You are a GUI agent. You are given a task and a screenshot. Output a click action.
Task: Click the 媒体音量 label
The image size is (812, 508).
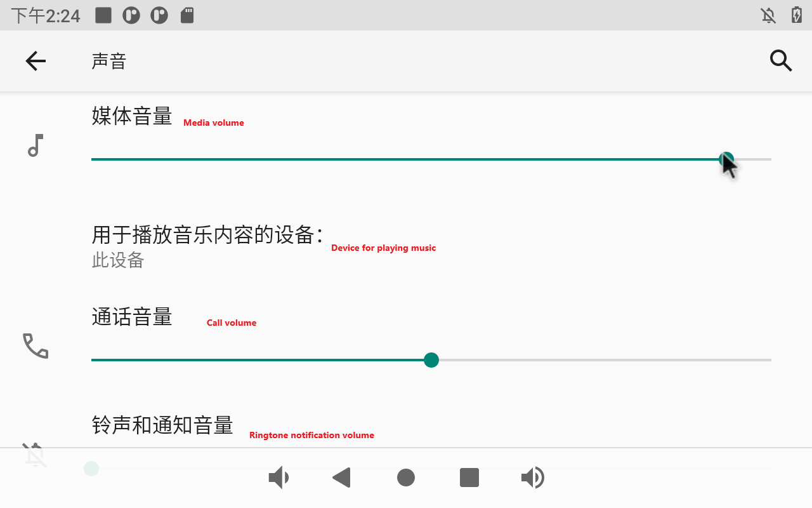point(132,116)
